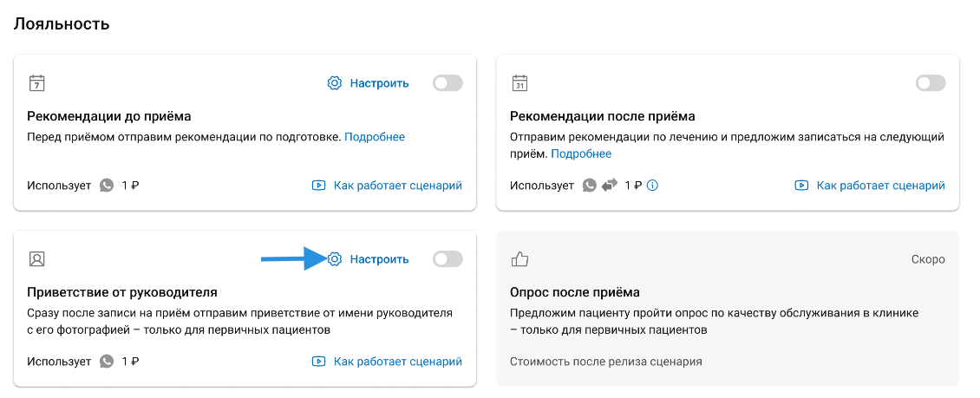The width and height of the screenshot is (980, 398).
Task: Click the info icon next to 1 ₽ on Рекомендации после приёма
Action: [x=653, y=185]
